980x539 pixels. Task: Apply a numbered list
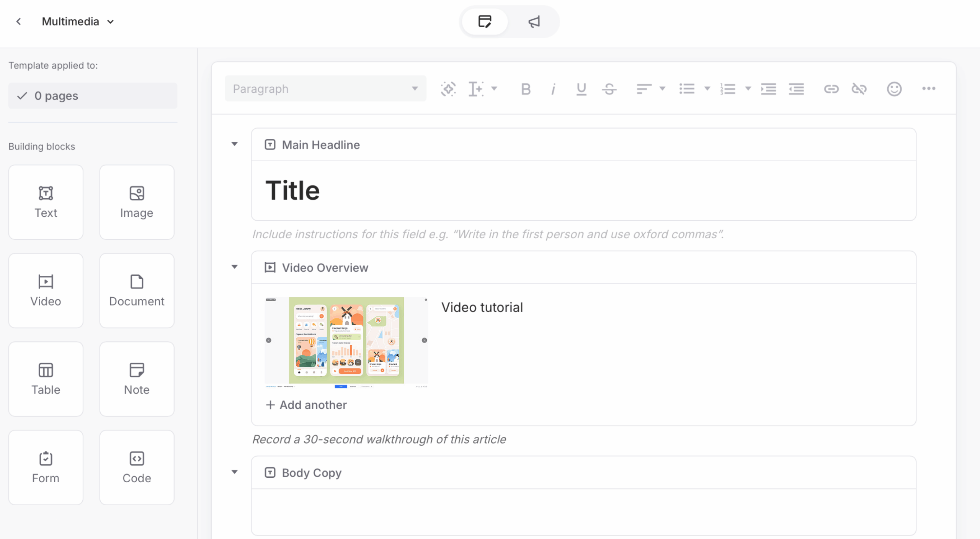coord(727,89)
